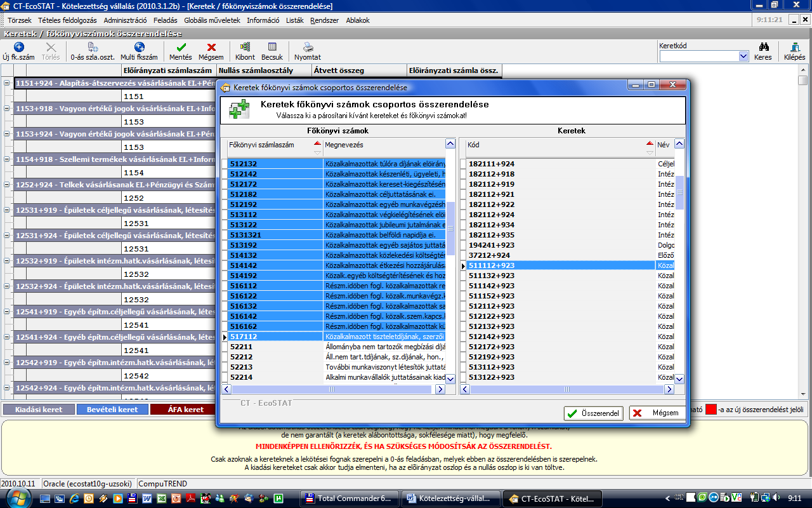This screenshot has width=812, height=508.
Task: Collapse the 12541+919 Egyéb építm.céljellegű group
Action: point(7,312)
